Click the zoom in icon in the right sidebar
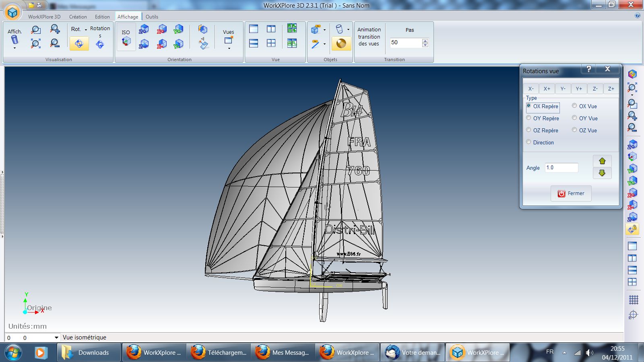The image size is (644, 362). (x=632, y=116)
